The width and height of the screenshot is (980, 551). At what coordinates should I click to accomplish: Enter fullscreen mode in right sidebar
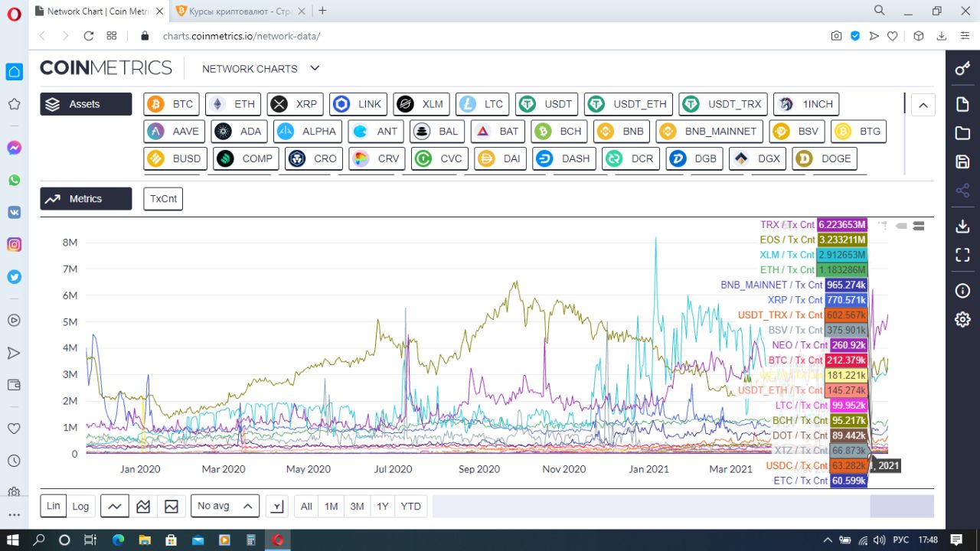pos(962,256)
